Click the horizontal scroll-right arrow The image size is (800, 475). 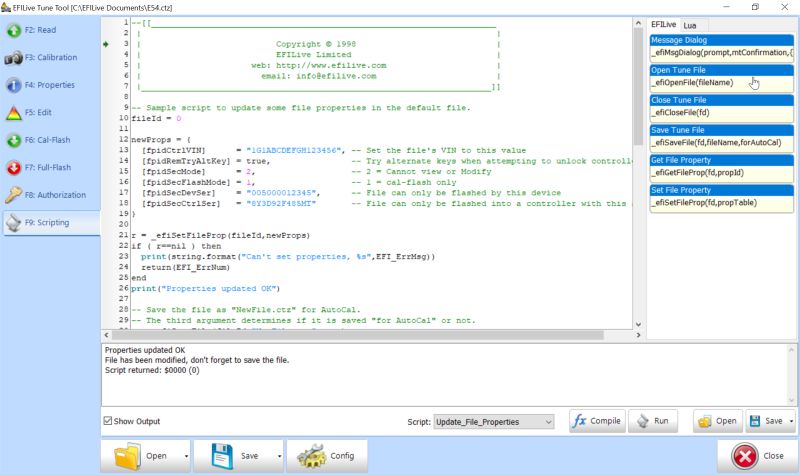coord(638,335)
